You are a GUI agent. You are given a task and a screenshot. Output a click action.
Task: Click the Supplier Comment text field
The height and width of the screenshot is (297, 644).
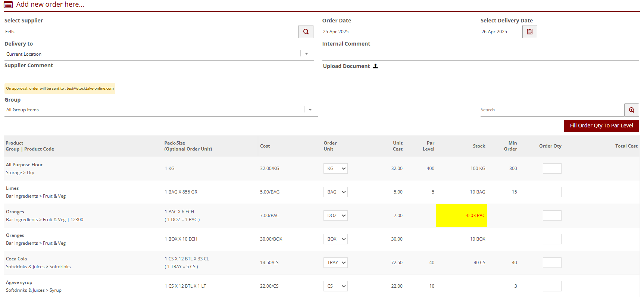tap(159, 76)
